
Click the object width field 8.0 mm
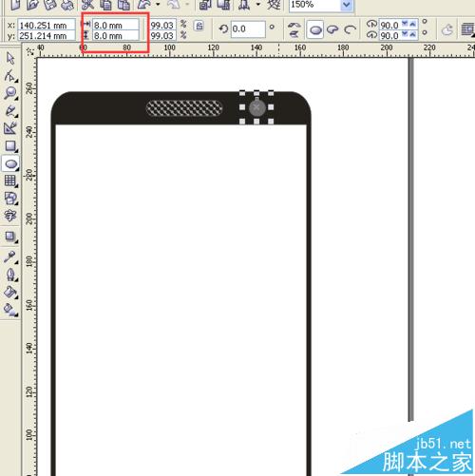(116, 25)
